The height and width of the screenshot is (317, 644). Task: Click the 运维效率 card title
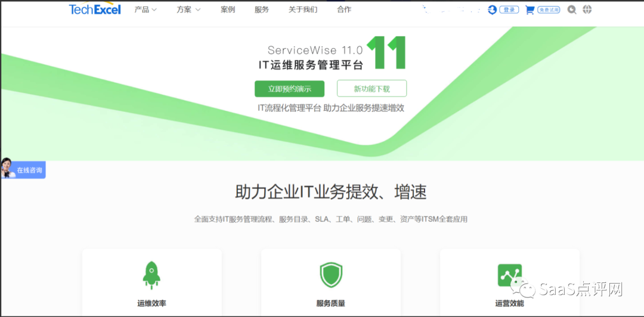click(x=151, y=304)
